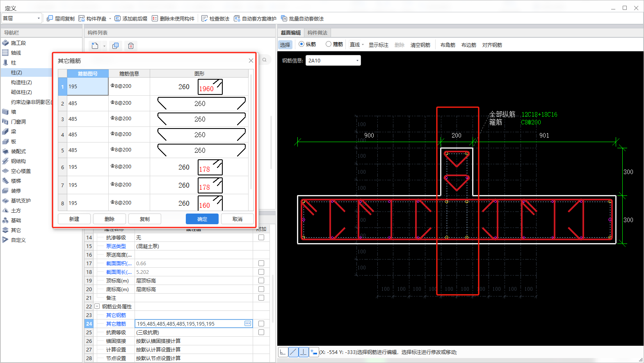Click the 添加前后缀 icon
The width and height of the screenshot is (644, 363).
coord(117,18)
